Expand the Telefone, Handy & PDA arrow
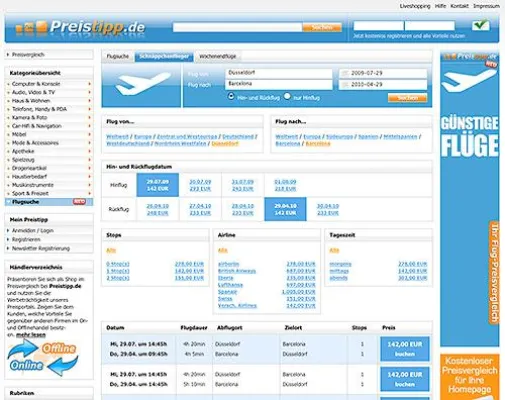Image resolution: width=505 pixels, height=400 pixels. point(89,109)
